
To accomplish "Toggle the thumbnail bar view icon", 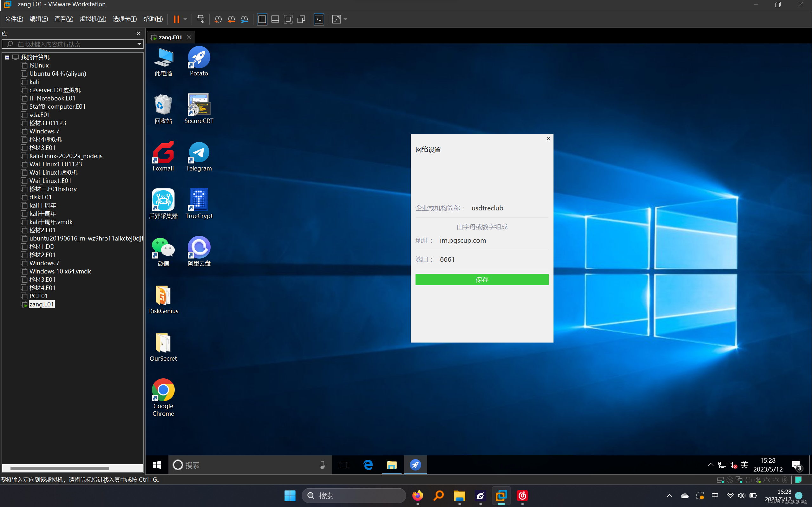I will [275, 19].
